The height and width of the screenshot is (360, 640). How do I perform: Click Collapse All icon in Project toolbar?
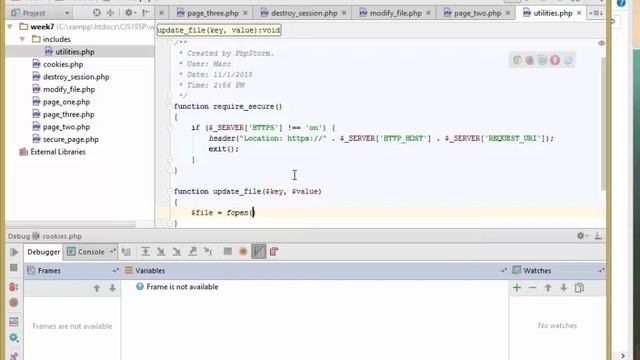(x=111, y=13)
